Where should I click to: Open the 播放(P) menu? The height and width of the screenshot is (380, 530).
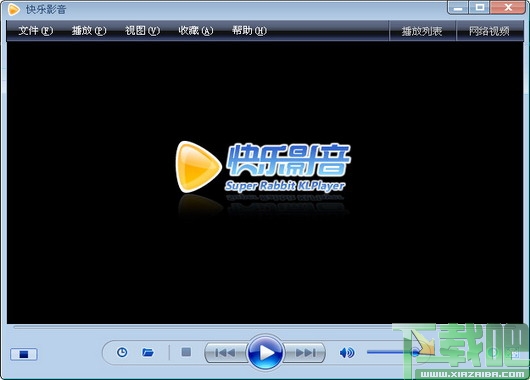[89, 31]
